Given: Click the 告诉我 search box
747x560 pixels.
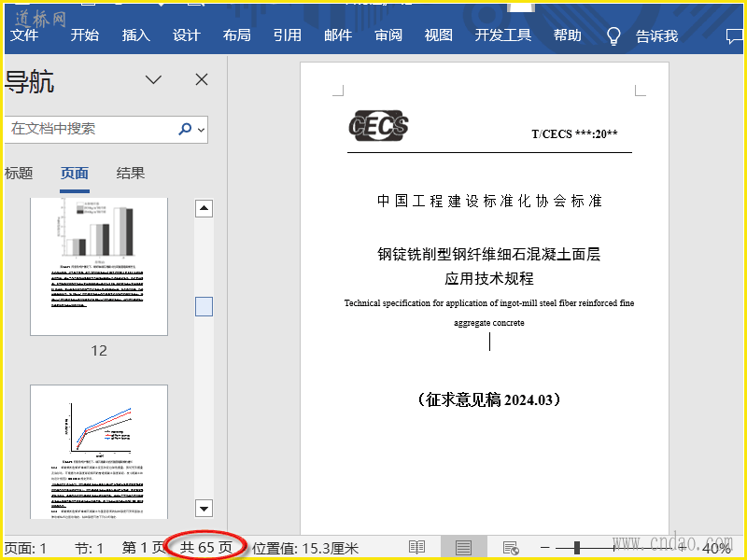Looking at the screenshot, I should (x=656, y=35).
